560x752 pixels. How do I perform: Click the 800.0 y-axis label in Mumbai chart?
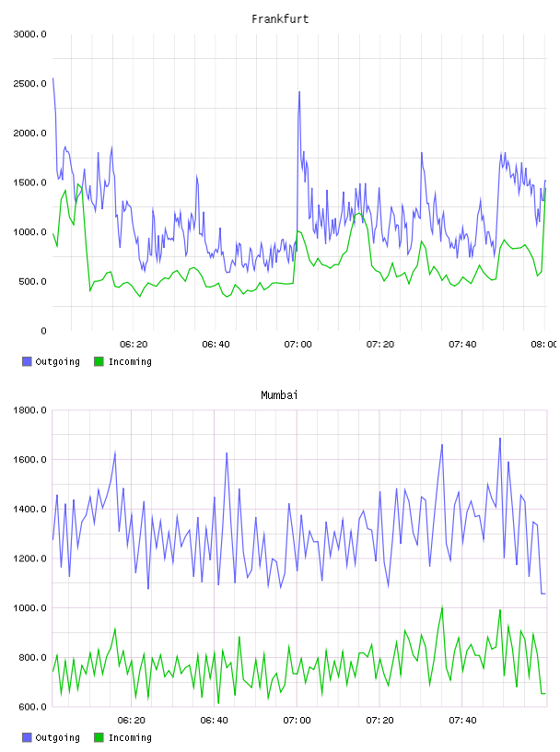tap(32, 657)
